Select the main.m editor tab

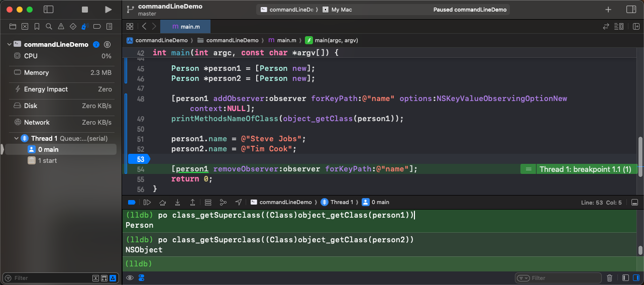[184, 26]
